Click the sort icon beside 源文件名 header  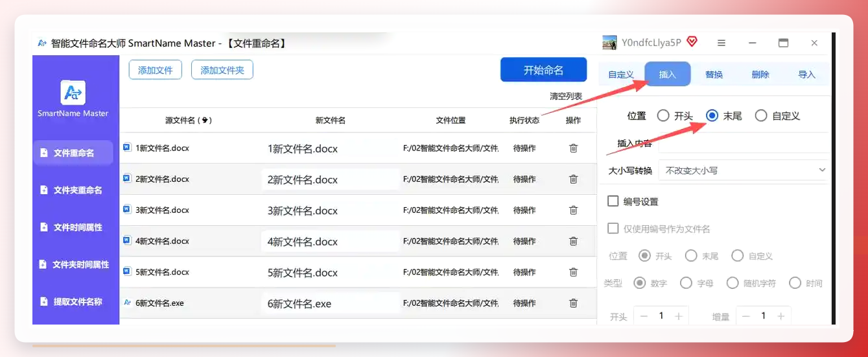205,120
